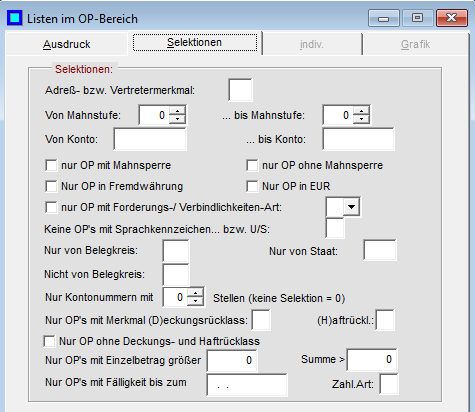Open the Grafik tab
The width and height of the screenshot is (475, 412).
point(415,44)
